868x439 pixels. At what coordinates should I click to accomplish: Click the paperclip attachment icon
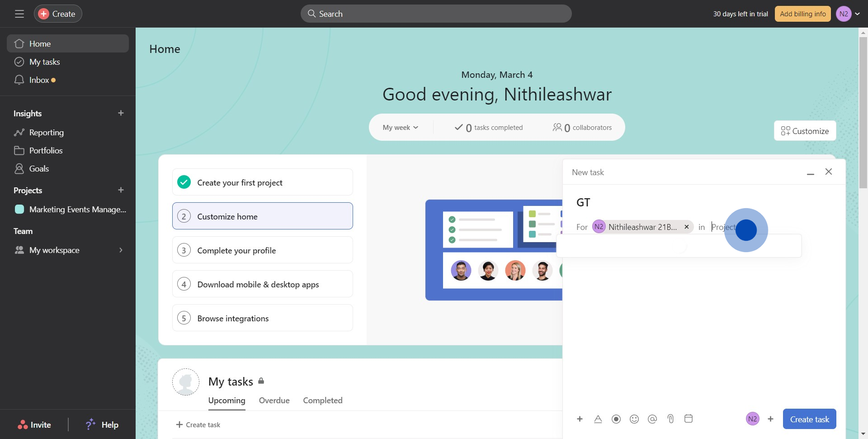(x=670, y=419)
